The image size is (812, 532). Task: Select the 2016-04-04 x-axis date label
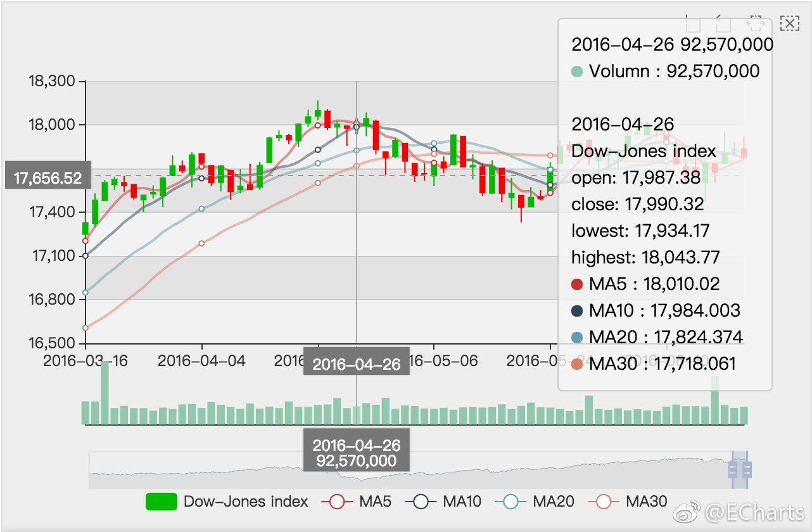201,361
